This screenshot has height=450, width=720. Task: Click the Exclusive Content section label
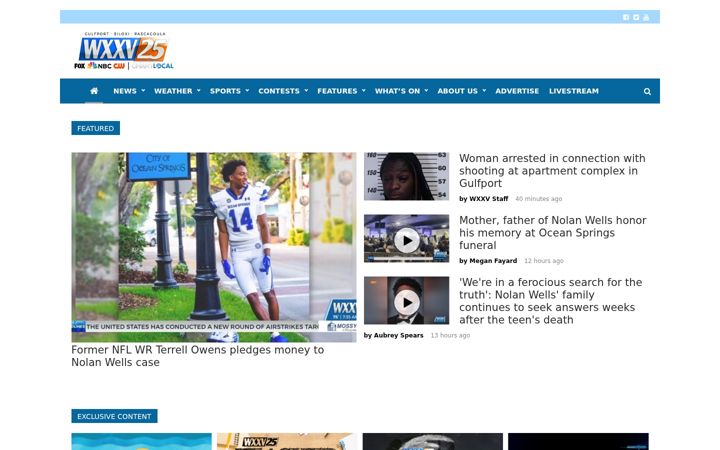click(114, 416)
